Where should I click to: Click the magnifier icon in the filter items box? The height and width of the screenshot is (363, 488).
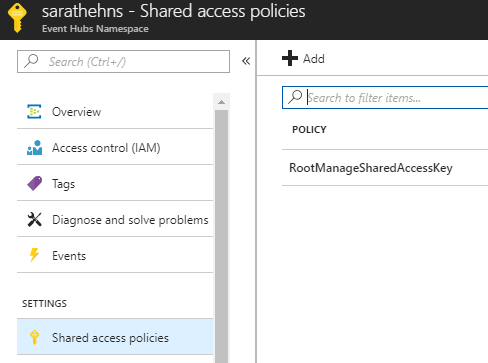(x=295, y=97)
